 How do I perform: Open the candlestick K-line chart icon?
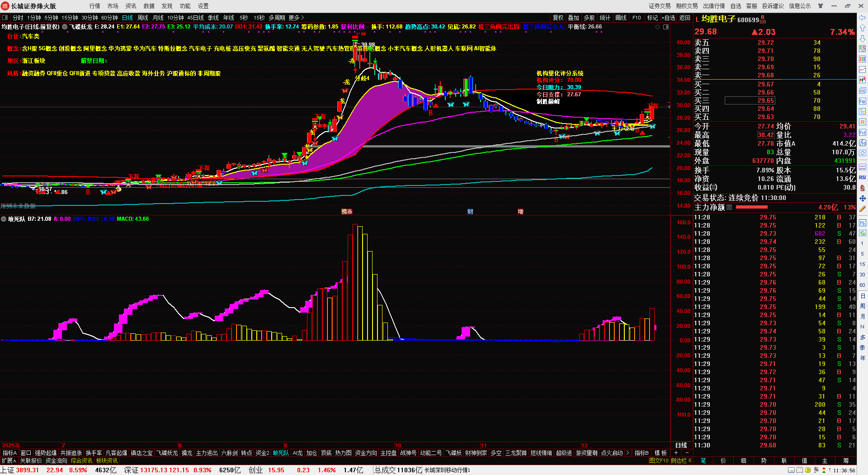point(863,80)
